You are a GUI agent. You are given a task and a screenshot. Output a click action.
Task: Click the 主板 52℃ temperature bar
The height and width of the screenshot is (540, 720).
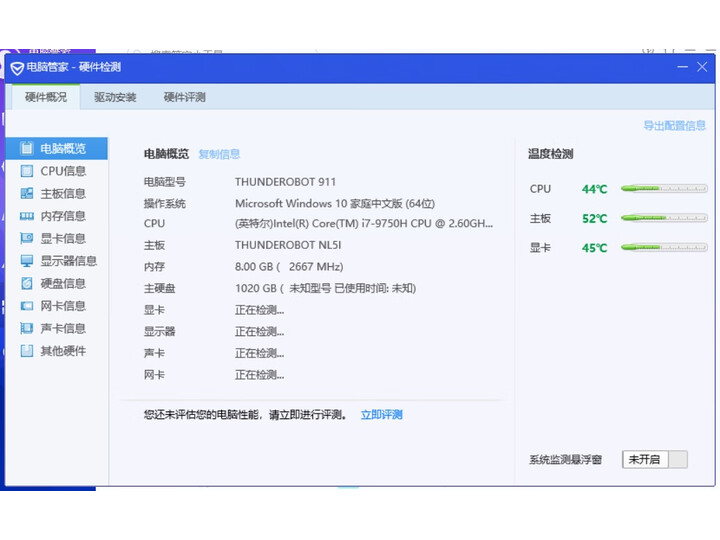[x=664, y=218]
